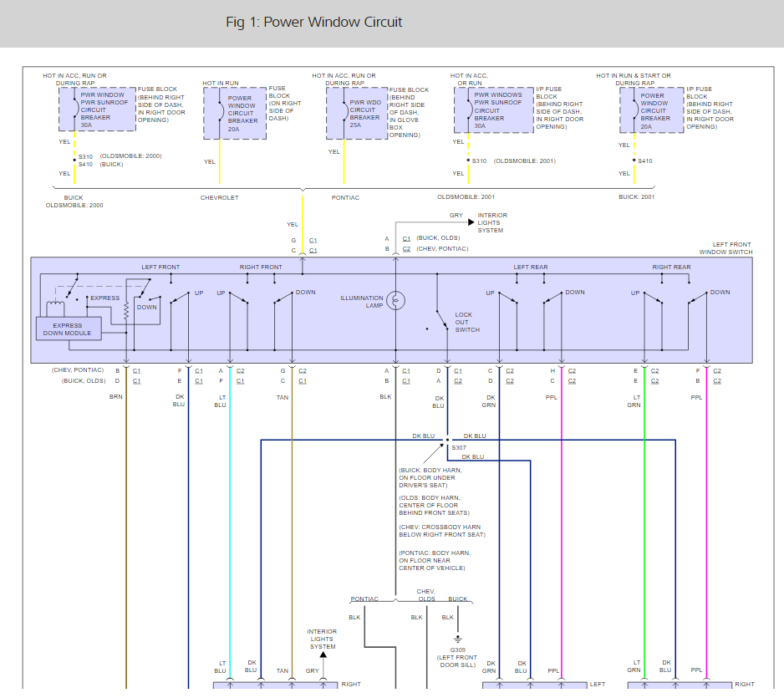Click the '(BUICK, OLDS)' connector row label at left
Screen dimensions: 784x698
coord(84,380)
